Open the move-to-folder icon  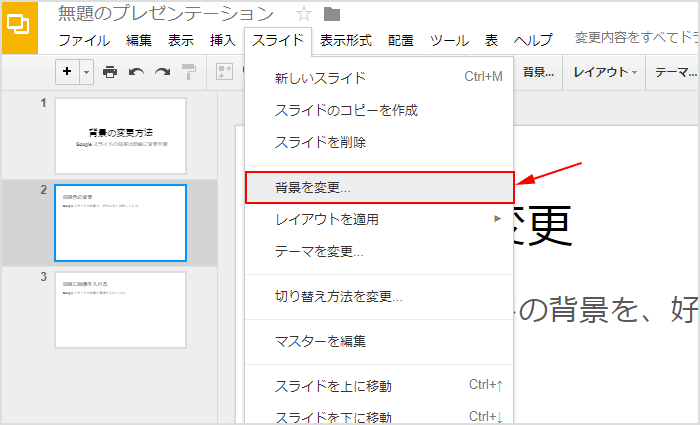(x=332, y=14)
